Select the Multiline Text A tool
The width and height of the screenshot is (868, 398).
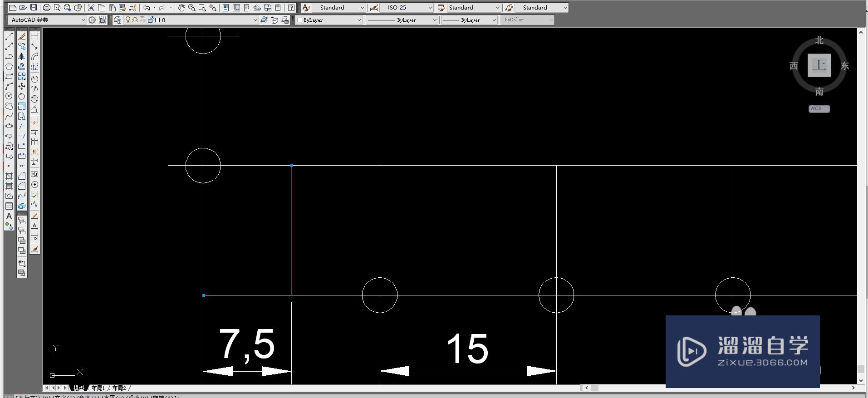tap(9, 216)
